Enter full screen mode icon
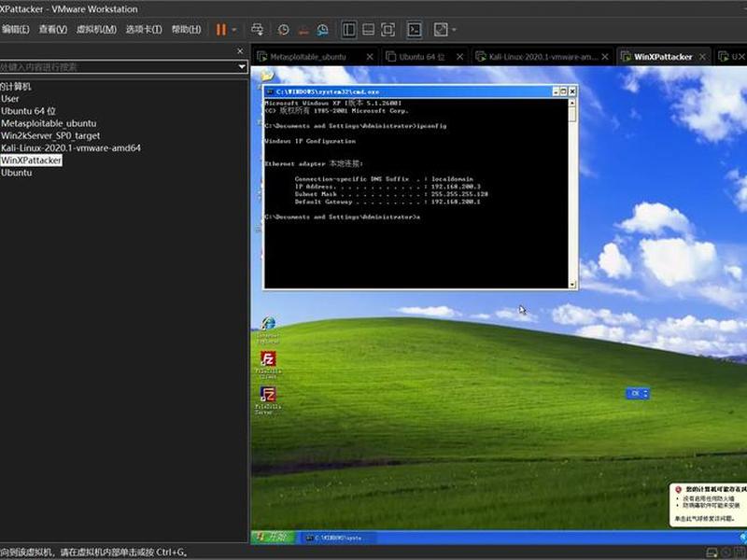 coord(388,30)
